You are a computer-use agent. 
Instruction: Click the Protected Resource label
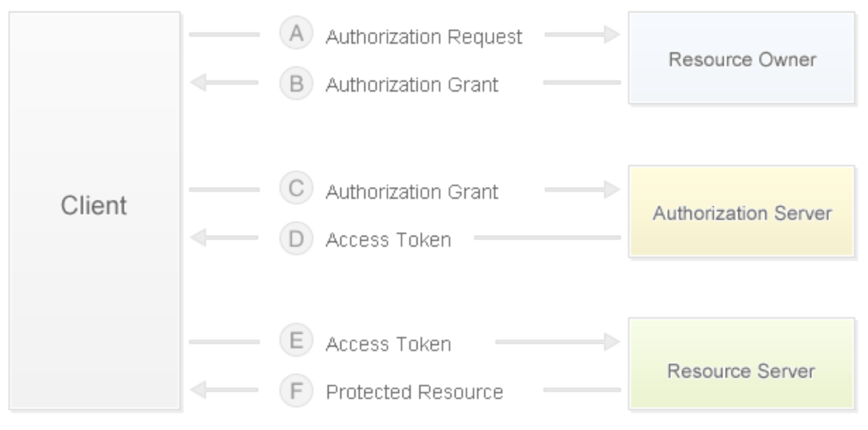click(x=414, y=392)
